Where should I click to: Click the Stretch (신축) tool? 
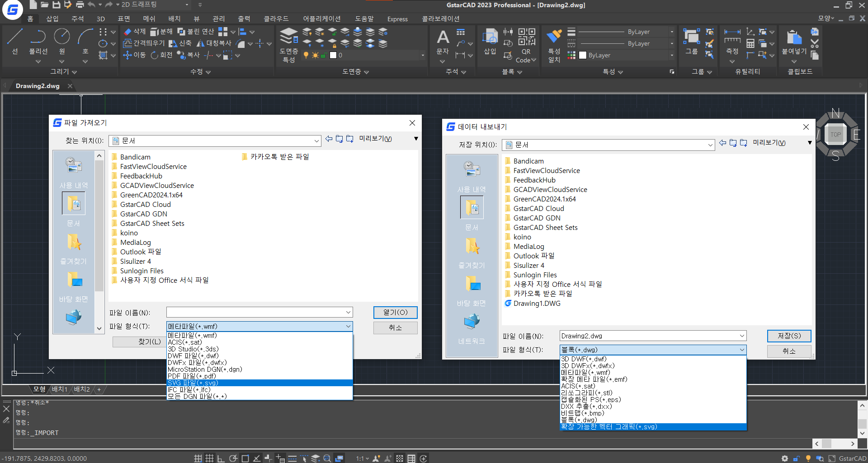tap(180, 43)
